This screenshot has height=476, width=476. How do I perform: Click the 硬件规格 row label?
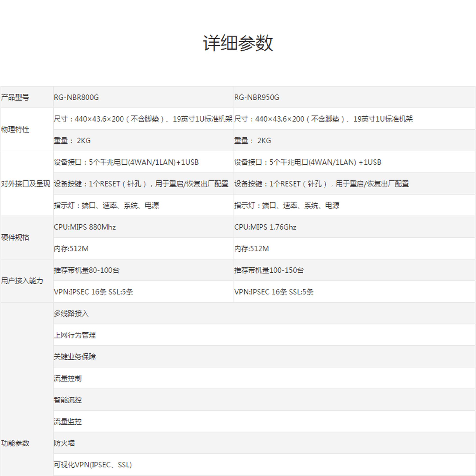pos(27,238)
